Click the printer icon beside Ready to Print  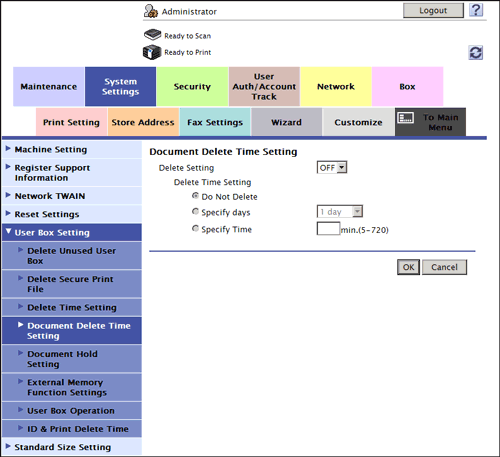pyautogui.click(x=152, y=52)
